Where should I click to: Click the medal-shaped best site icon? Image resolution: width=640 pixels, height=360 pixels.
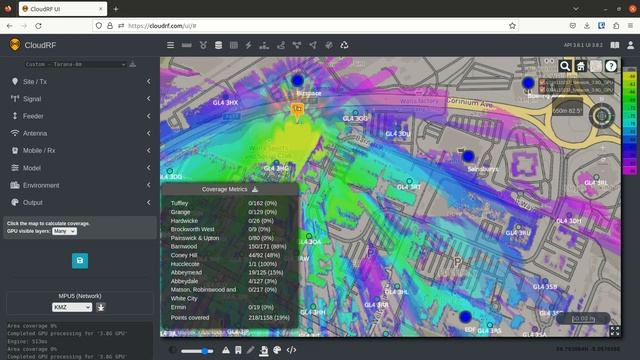[203, 45]
